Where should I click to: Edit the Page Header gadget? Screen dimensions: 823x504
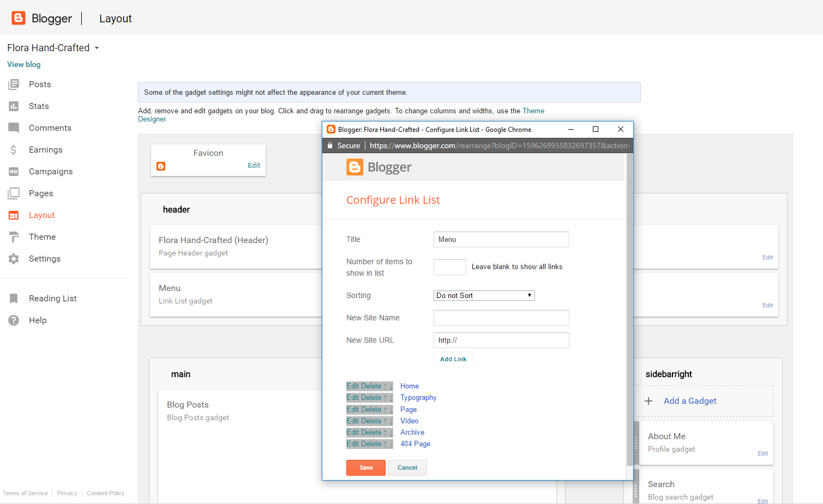point(767,257)
